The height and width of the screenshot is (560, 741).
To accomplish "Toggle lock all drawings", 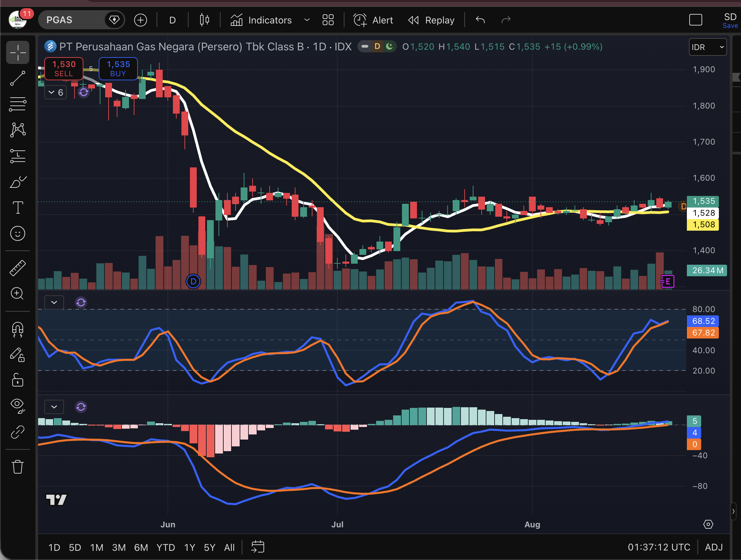I will 18,379.
